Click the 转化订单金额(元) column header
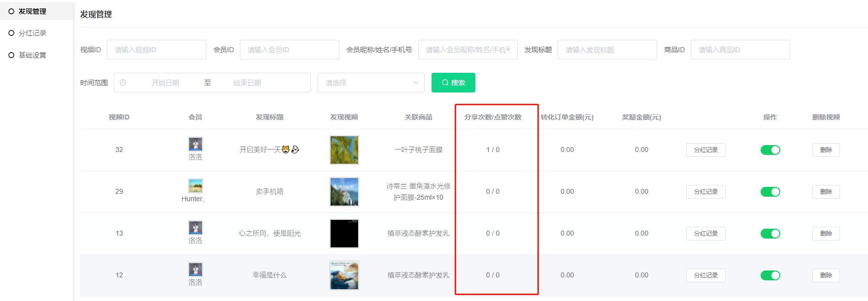The height and width of the screenshot is (301, 868). click(x=567, y=117)
